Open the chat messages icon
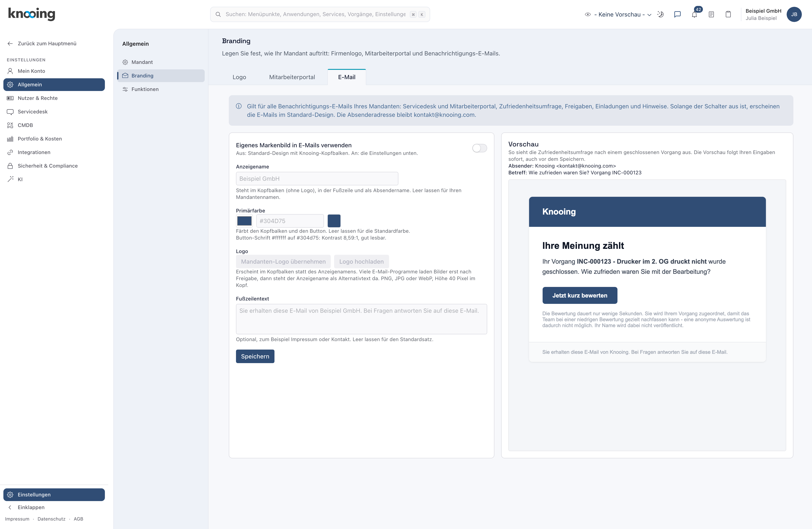Viewport: 812px width, 529px height. 677,14
